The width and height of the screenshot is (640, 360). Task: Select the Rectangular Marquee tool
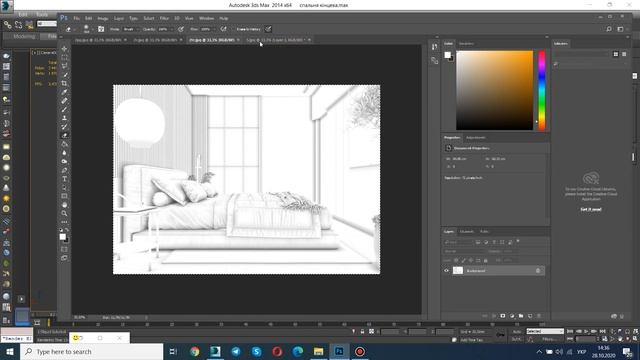pos(64,58)
